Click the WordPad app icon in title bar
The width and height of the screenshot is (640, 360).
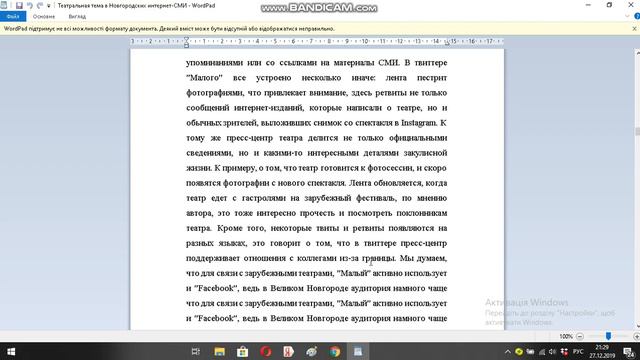click(x=4, y=5)
